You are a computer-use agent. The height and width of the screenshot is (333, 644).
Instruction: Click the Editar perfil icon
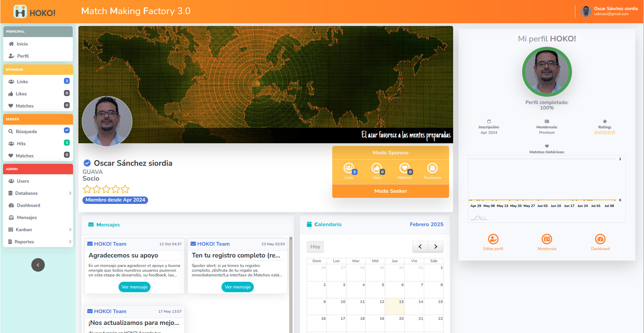[x=493, y=239]
